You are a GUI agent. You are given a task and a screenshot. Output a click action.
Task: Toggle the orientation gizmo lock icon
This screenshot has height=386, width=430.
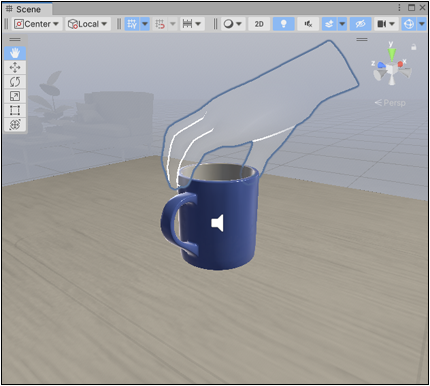tap(414, 47)
